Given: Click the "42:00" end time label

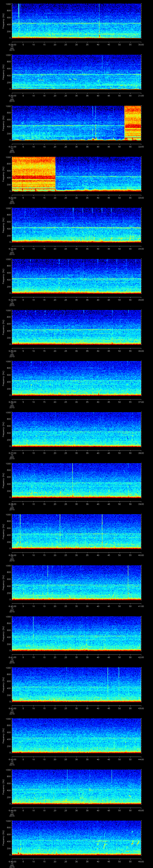Looking at the screenshot, I should (x=141, y=657).
